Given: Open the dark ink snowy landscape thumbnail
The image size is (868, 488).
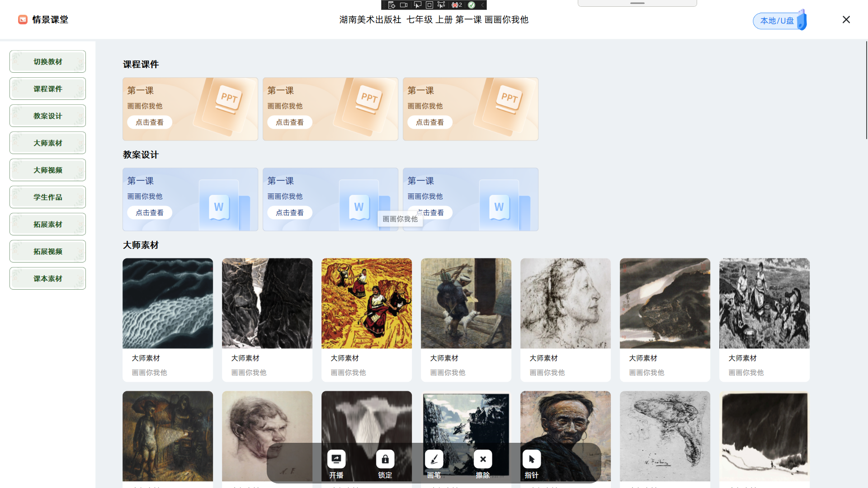Looking at the screenshot, I should 764,436.
